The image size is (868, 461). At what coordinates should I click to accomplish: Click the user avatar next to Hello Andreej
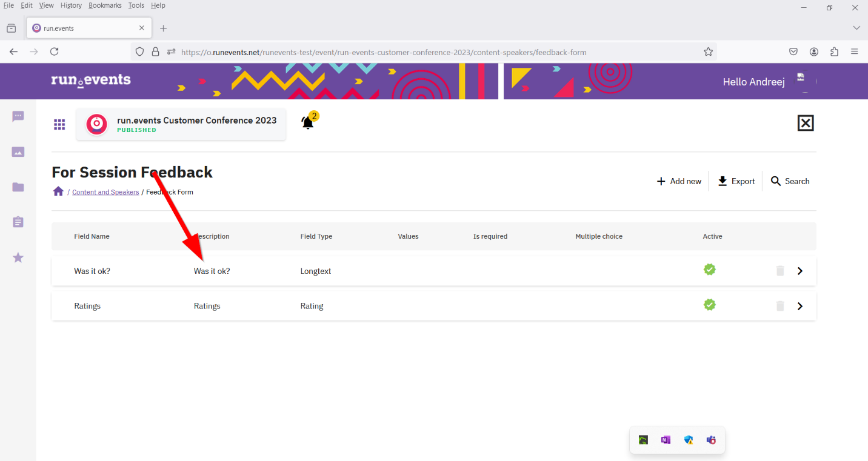[806, 81]
